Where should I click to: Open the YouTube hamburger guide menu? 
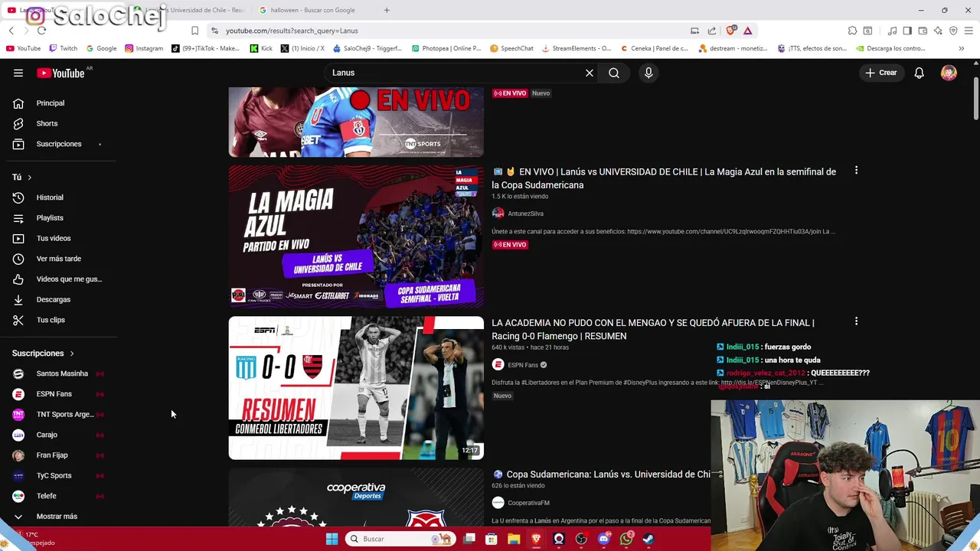coord(18,73)
